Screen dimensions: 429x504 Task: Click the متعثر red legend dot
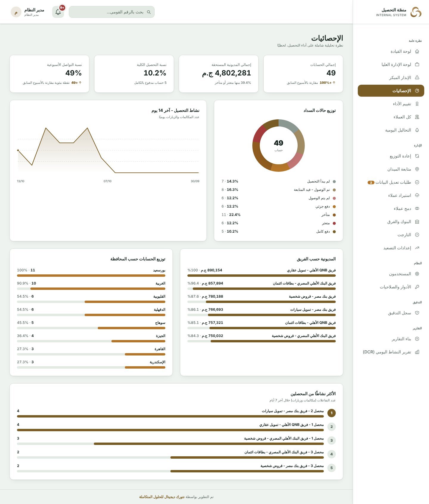click(x=334, y=223)
